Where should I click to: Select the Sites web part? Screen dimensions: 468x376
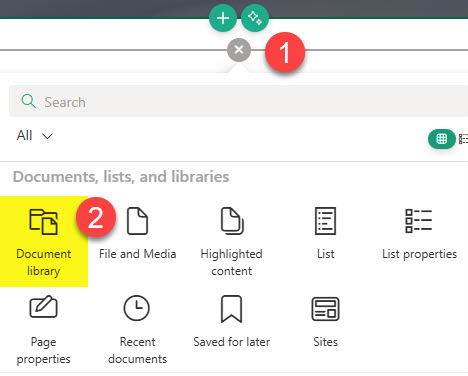click(325, 322)
